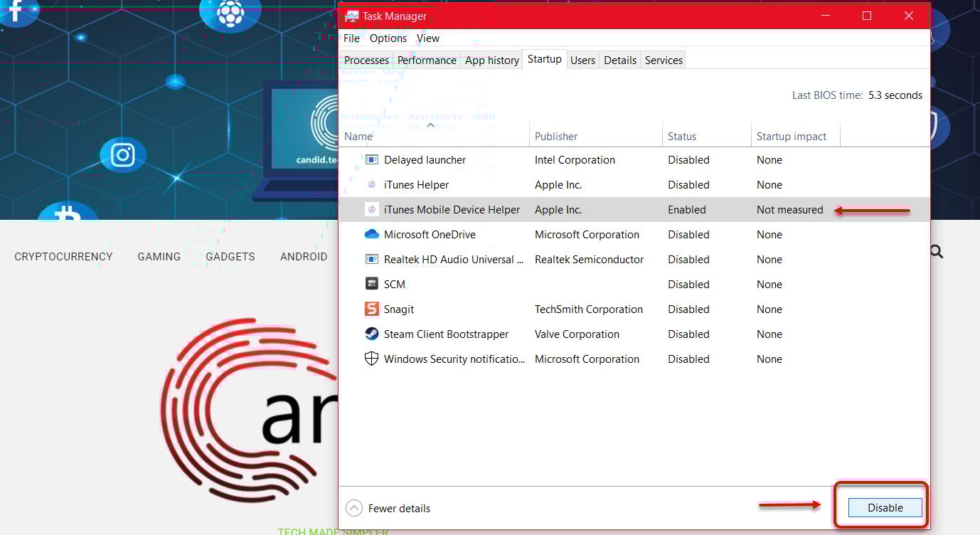Image resolution: width=980 pixels, height=535 pixels.
Task: Click the Instagram icon on the webpage banner
Action: point(123,155)
